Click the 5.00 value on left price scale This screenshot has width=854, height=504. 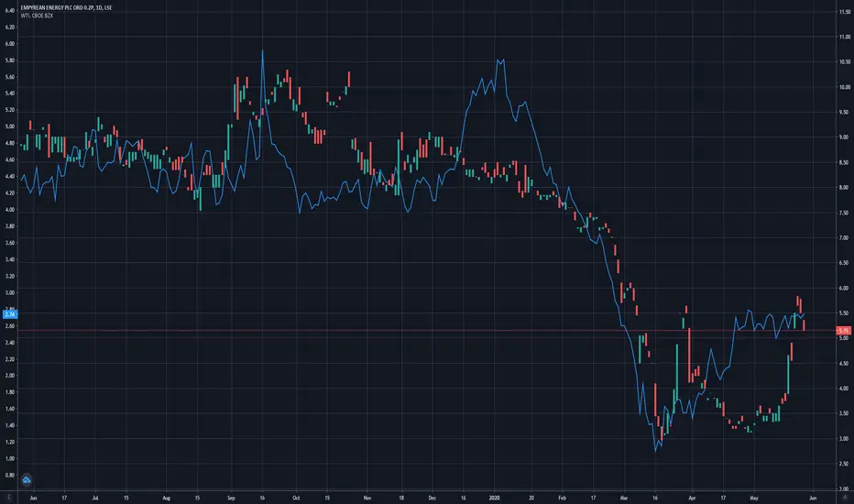tap(10, 126)
